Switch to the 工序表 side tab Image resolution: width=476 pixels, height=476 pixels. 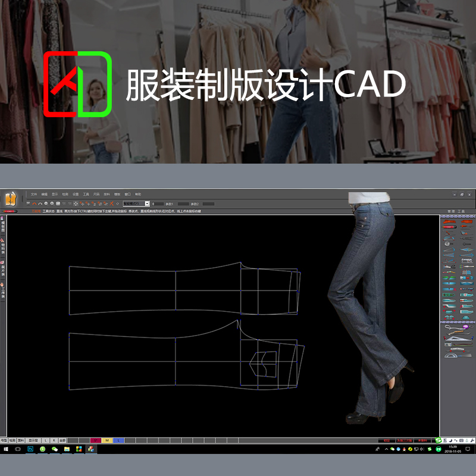(x=3, y=290)
